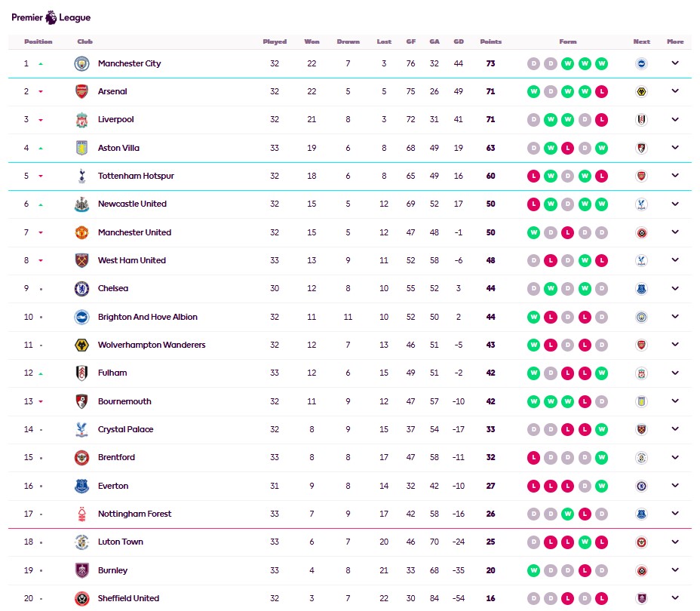Click the Arsenal club crest

81,91
